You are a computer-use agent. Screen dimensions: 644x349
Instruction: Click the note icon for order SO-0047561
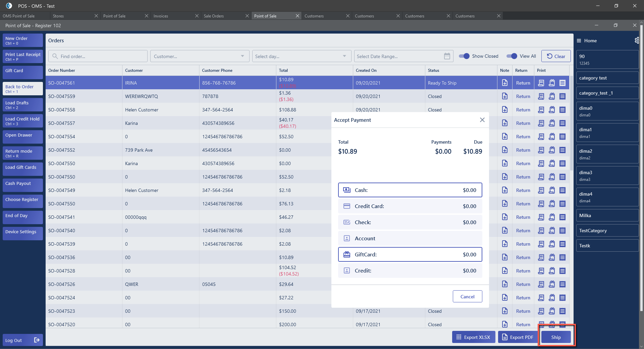point(504,83)
